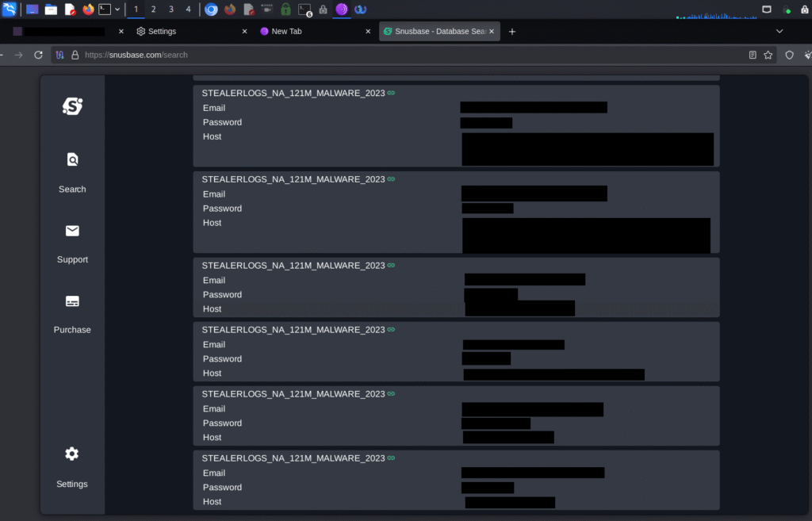Focus the Tor Browser taskbar window
This screenshot has width=812, height=521.
tap(341, 10)
